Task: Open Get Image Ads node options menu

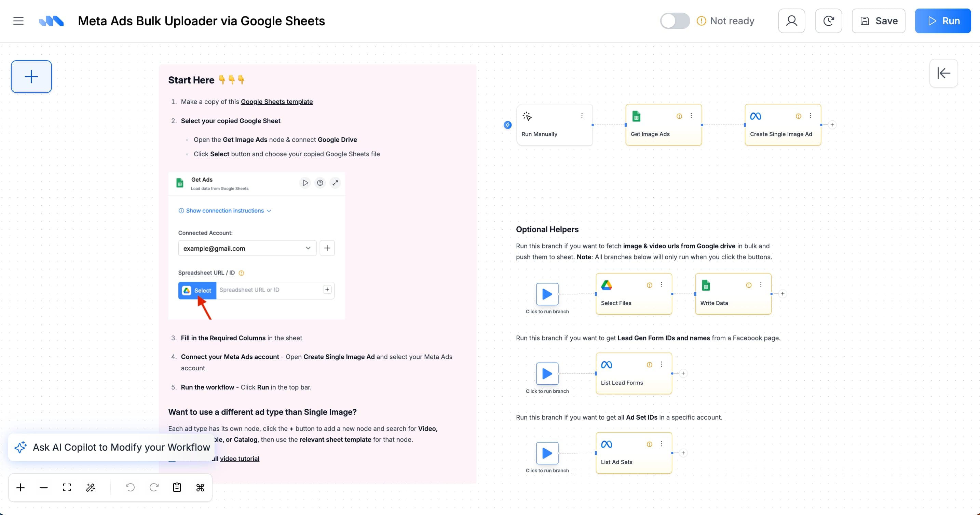Action: click(691, 116)
